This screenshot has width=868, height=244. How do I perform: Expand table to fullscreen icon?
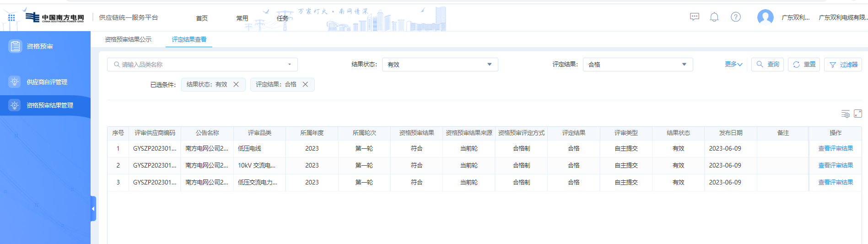[x=858, y=114]
